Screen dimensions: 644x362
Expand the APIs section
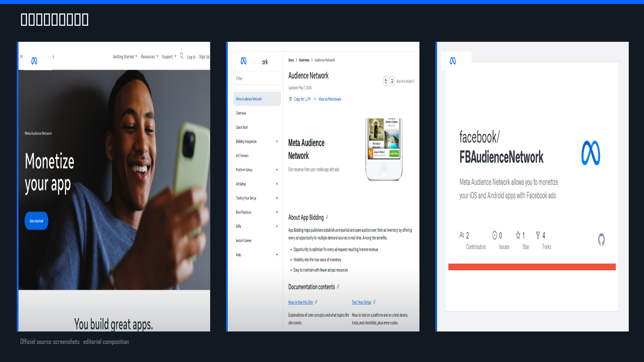[277, 226]
